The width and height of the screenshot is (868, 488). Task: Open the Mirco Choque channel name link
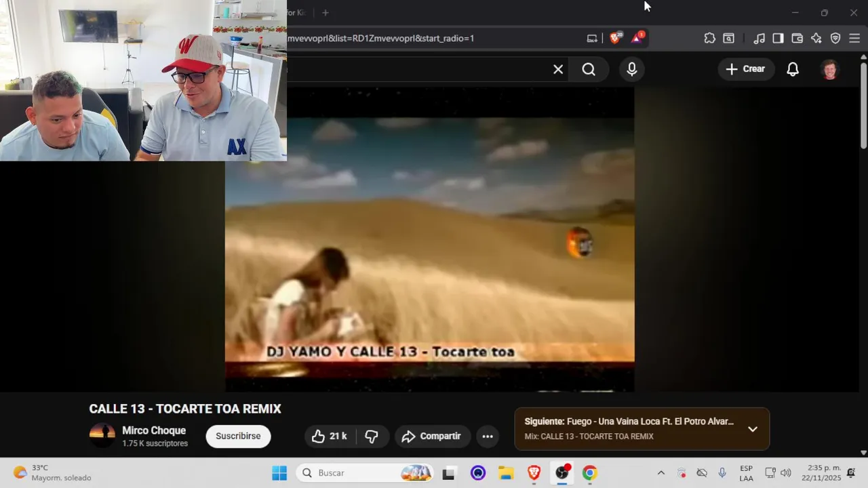click(x=154, y=430)
